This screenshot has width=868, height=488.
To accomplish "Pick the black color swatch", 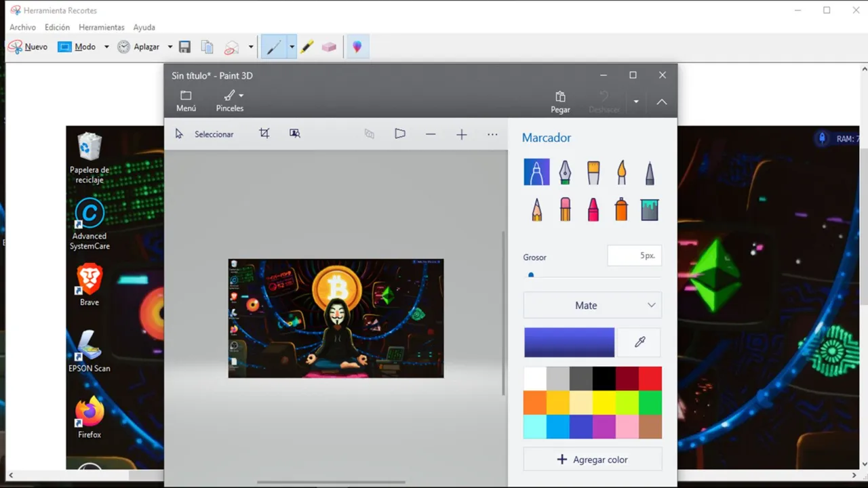I will 604,378.
